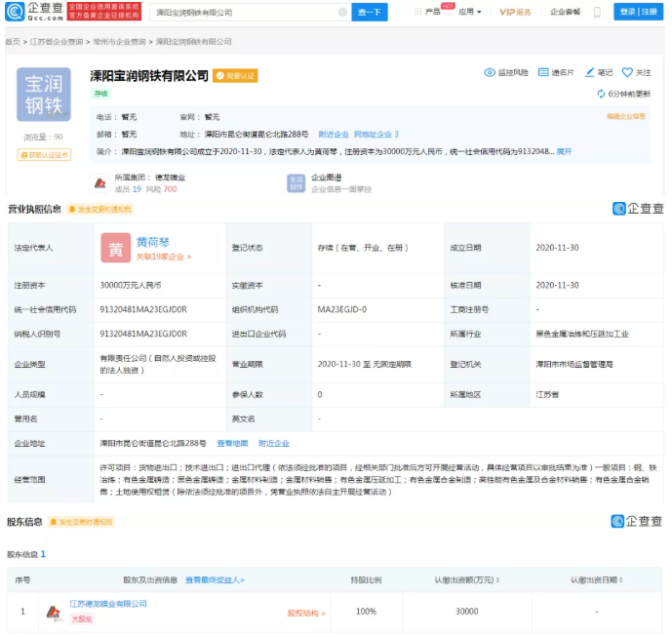The width and height of the screenshot is (672, 637).
Task: Open group risk count 700
Action: click(x=170, y=189)
